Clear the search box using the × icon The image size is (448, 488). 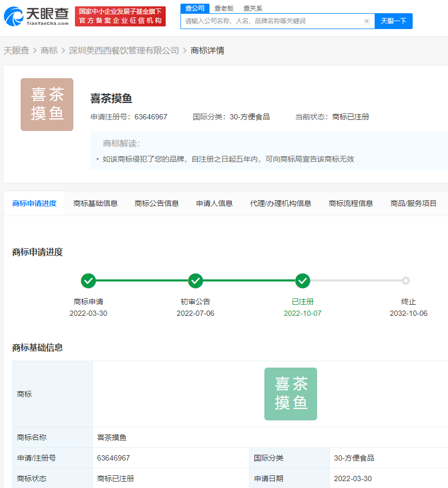pos(367,21)
